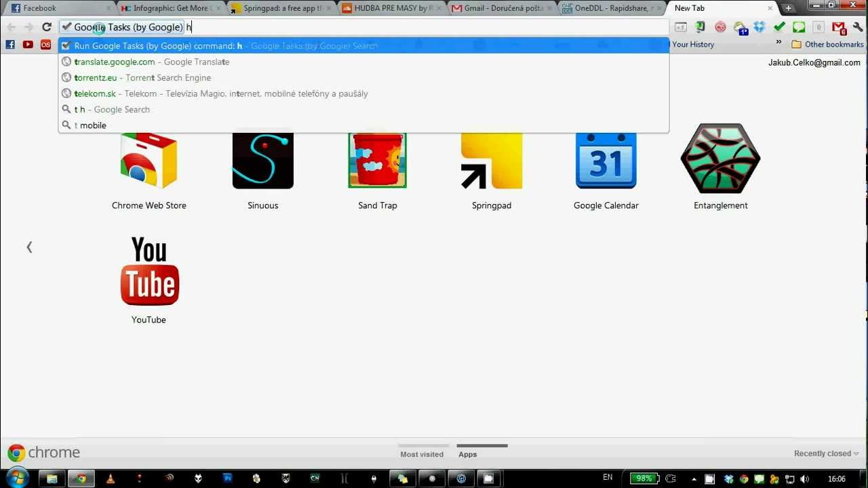Click the green chat bubble extension
This screenshot has height=488, width=868.
(x=799, y=27)
